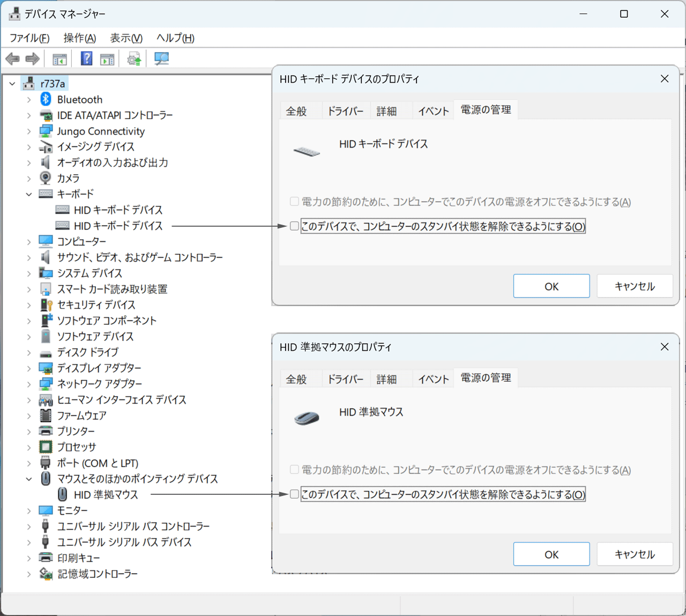The width and height of the screenshot is (686, 616).
Task: Expand the ソフトウェア コンポーネント category
Action: (x=29, y=321)
